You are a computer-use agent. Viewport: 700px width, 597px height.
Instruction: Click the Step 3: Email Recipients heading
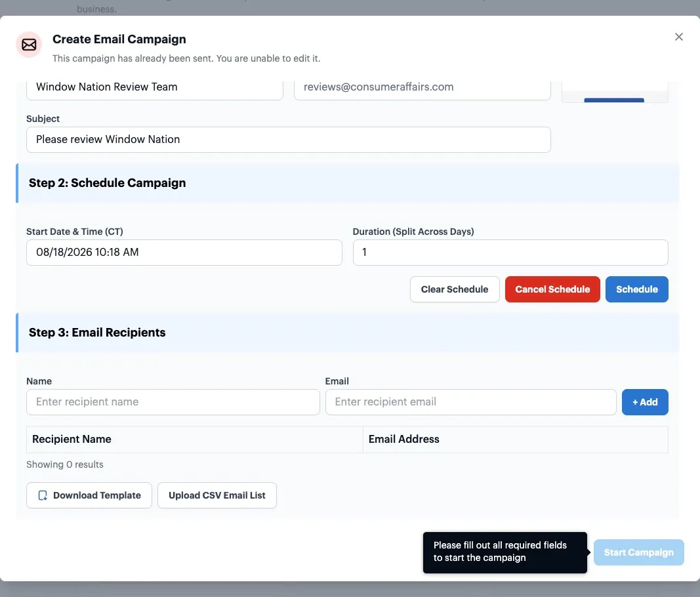pyautogui.click(x=97, y=333)
